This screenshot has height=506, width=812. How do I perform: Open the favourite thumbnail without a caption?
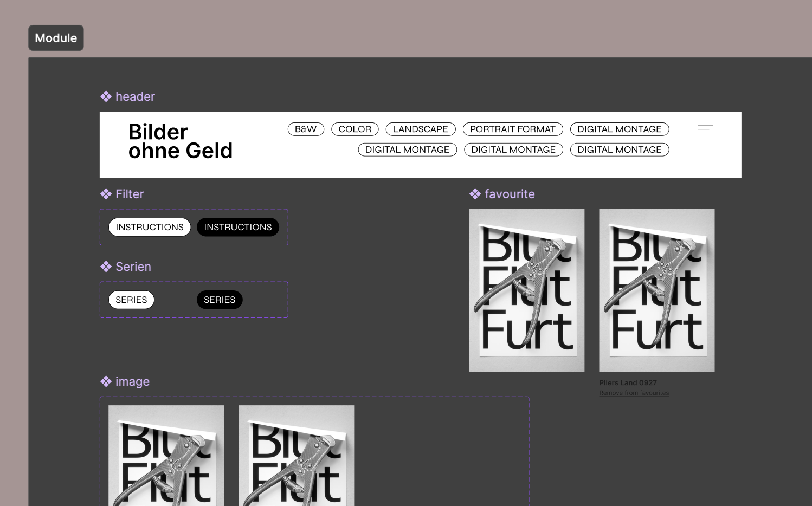pyautogui.click(x=527, y=290)
